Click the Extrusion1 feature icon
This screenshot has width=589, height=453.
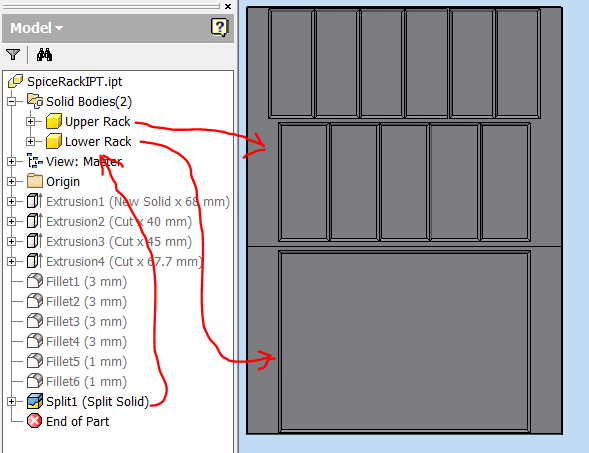35,201
